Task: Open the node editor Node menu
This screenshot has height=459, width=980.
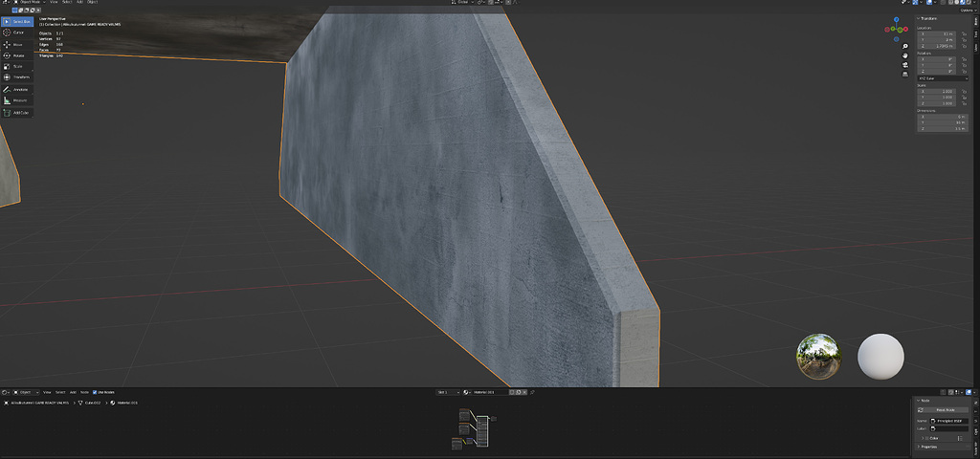Action: (x=84, y=392)
